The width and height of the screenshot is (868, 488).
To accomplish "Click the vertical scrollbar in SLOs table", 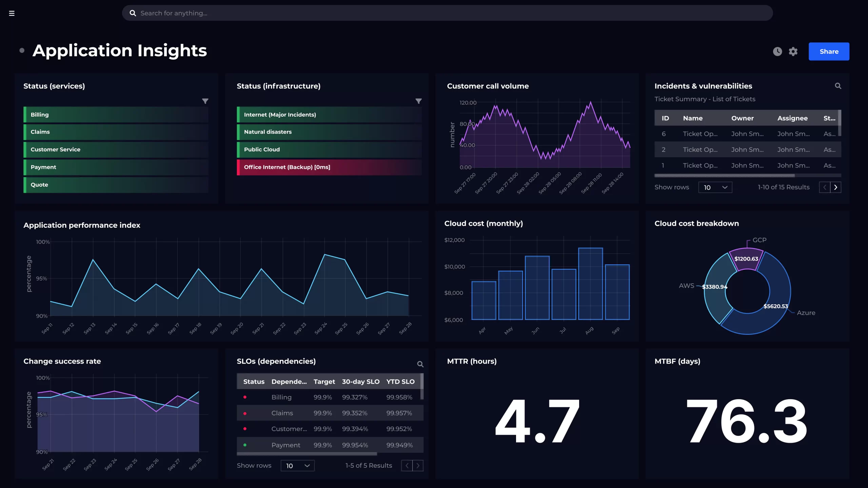I will click(x=421, y=386).
